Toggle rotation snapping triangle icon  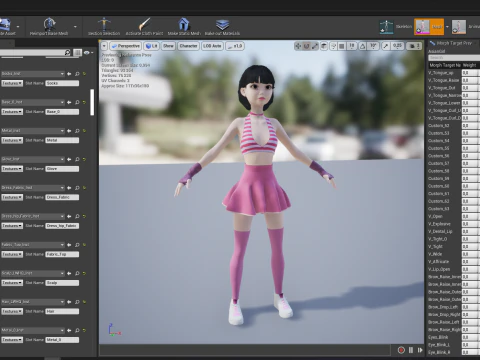tap(362, 46)
